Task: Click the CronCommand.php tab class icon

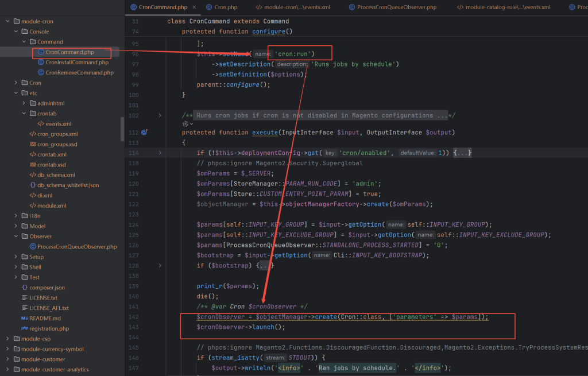Action: pos(133,7)
